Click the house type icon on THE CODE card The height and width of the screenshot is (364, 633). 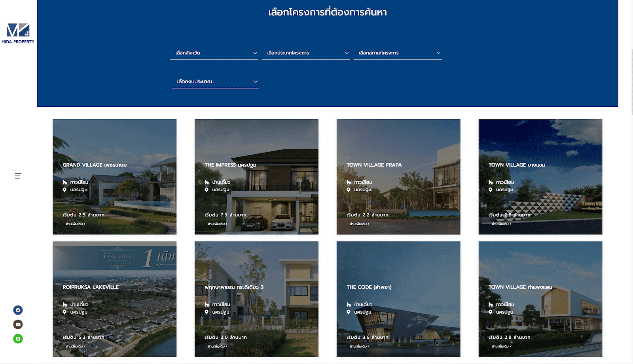point(349,304)
